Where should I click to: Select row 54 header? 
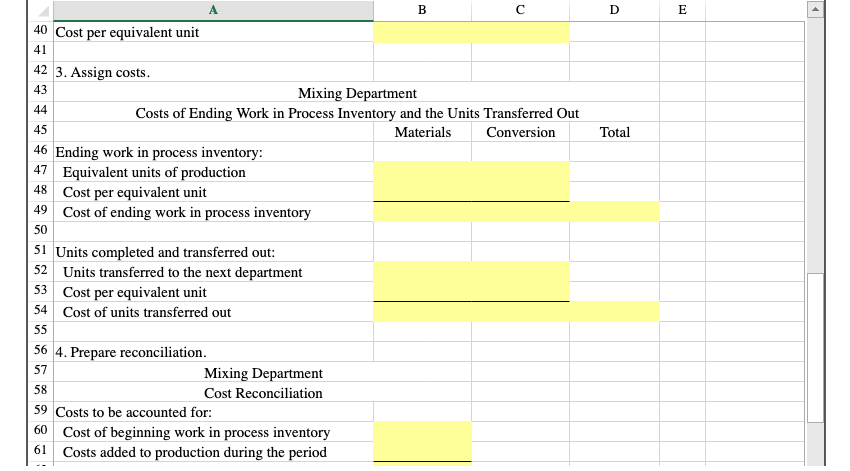[x=41, y=310]
